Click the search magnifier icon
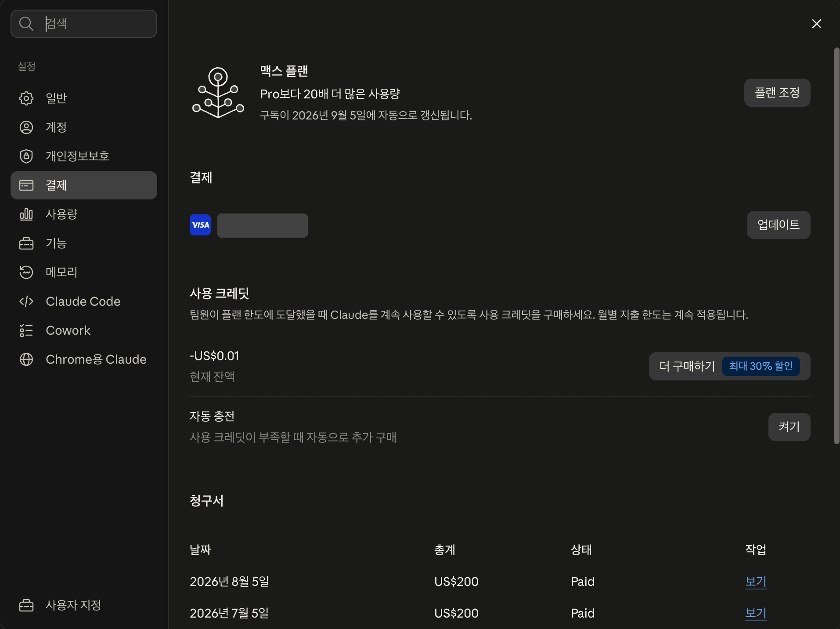This screenshot has width=840, height=629. [26, 24]
